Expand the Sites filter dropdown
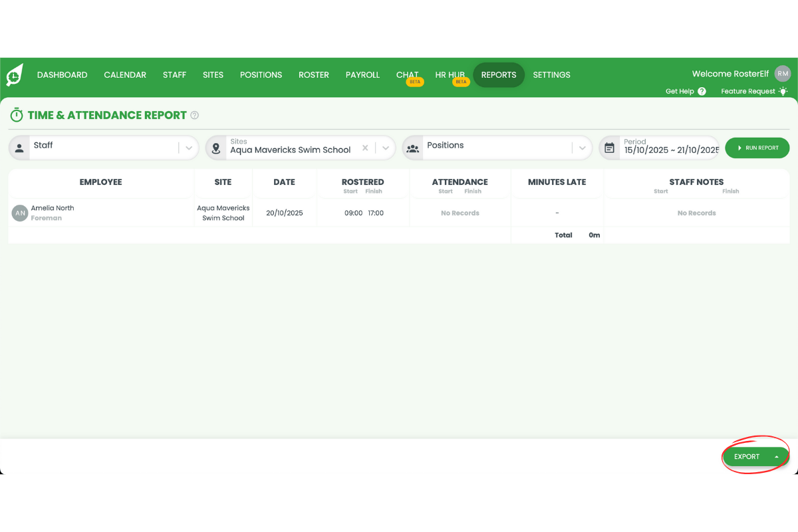This screenshot has width=798, height=532. [x=385, y=147]
